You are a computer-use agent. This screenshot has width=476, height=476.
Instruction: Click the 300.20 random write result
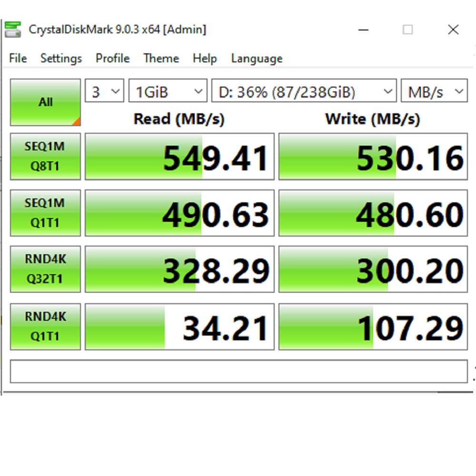coord(373,269)
